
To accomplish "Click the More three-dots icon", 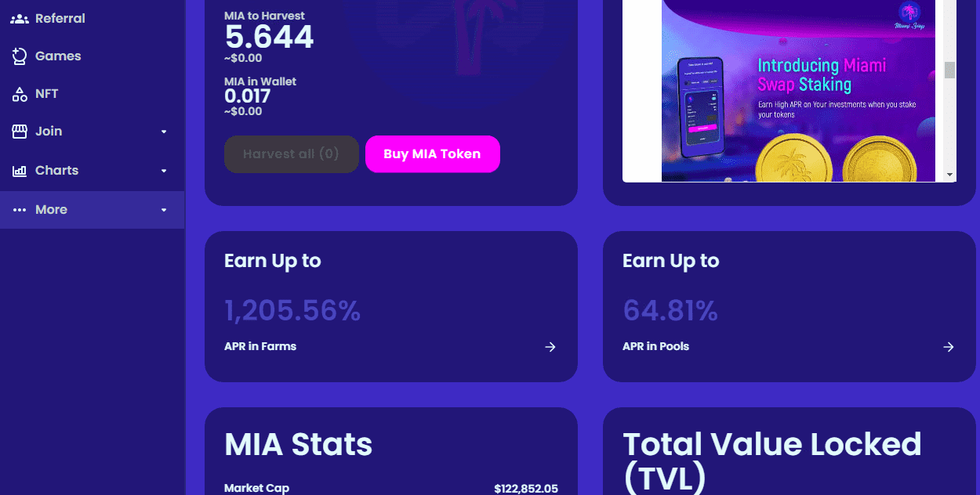I will click(x=20, y=210).
